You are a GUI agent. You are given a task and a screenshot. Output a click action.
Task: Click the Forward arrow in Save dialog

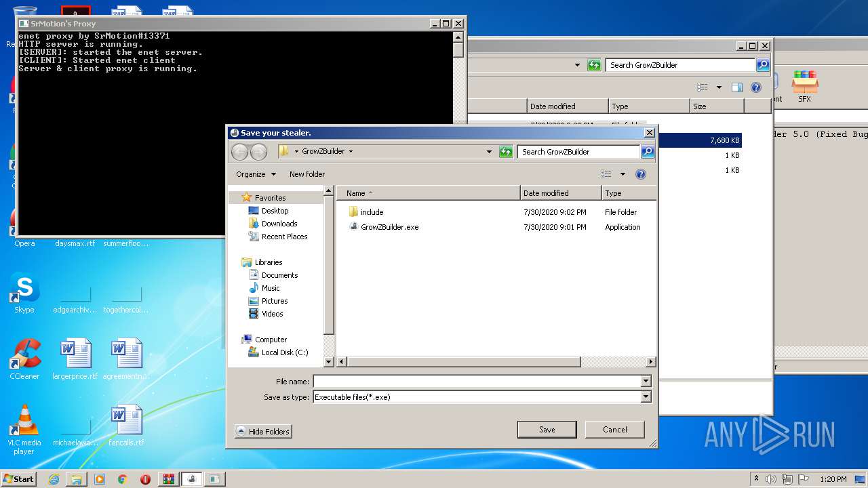(x=258, y=152)
